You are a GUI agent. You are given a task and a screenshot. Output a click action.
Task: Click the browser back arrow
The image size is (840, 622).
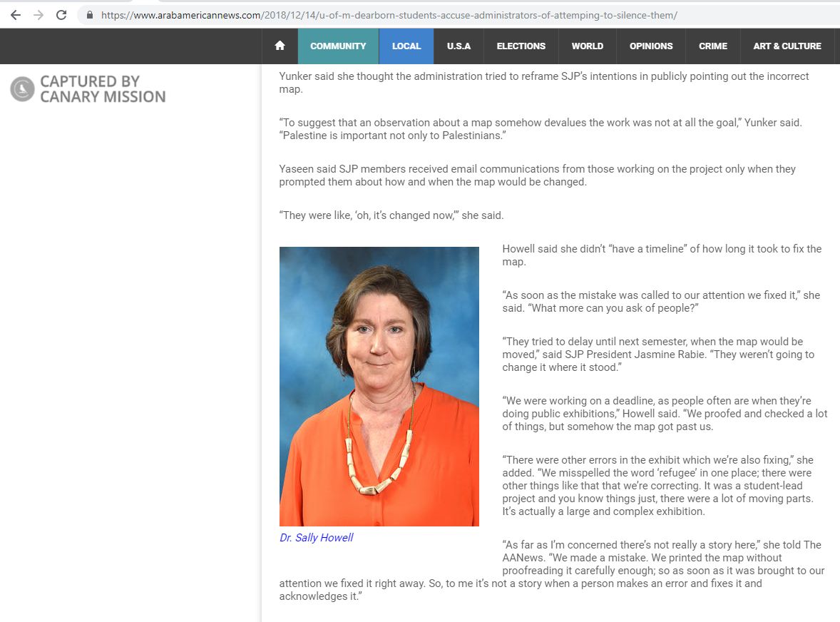coord(16,15)
